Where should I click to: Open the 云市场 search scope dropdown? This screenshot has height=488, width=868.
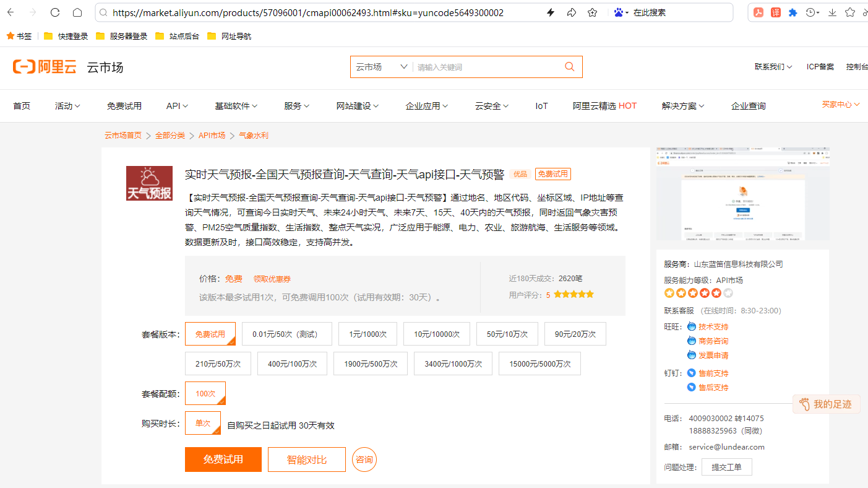pyautogui.click(x=382, y=67)
